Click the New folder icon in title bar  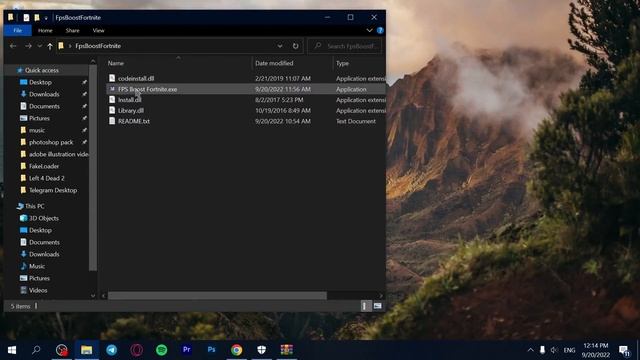(x=37, y=18)
